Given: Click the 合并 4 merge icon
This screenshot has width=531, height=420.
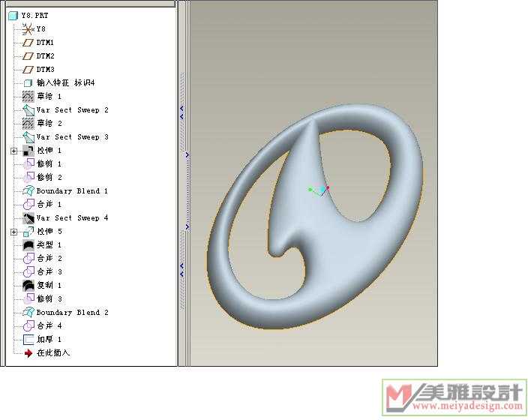Looking at the screenshot, I should pyautogui.click(x=28, y=325).
